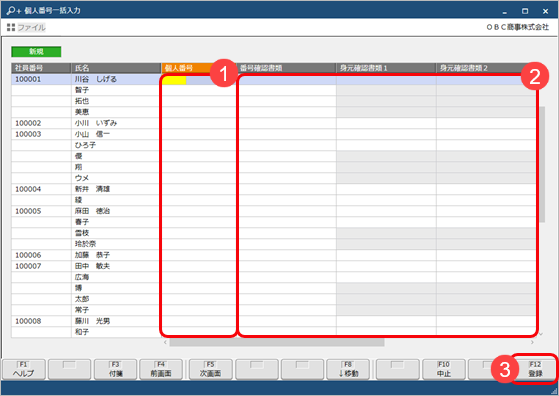Cancel with the F10 中止 button
The image size is (559, 396).
[444, 369]
